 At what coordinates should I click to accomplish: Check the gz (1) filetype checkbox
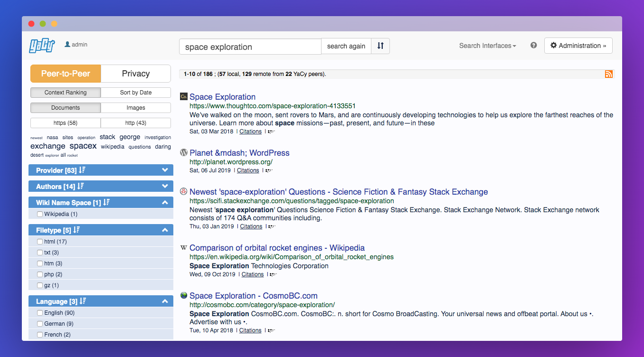tap(40, 285)
